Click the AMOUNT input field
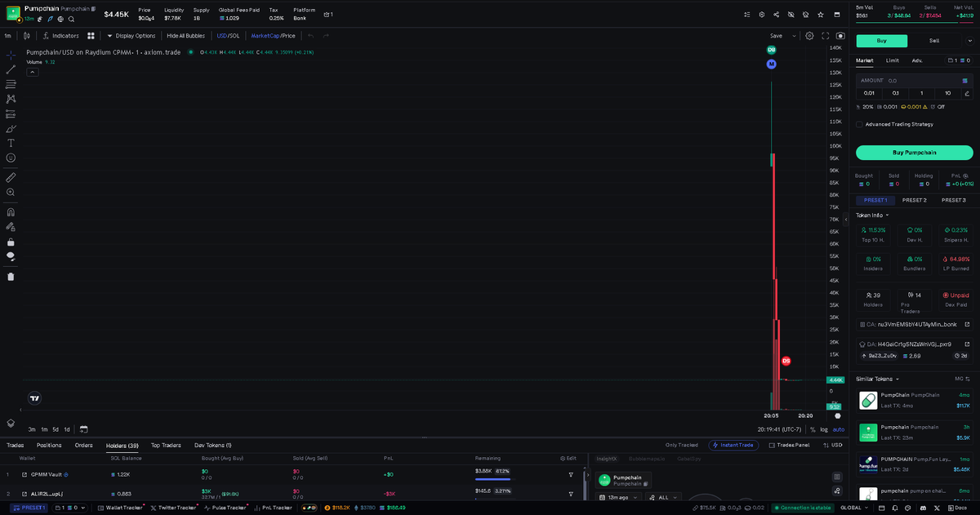The image size is (980, 515). click(x=915, y=81)
